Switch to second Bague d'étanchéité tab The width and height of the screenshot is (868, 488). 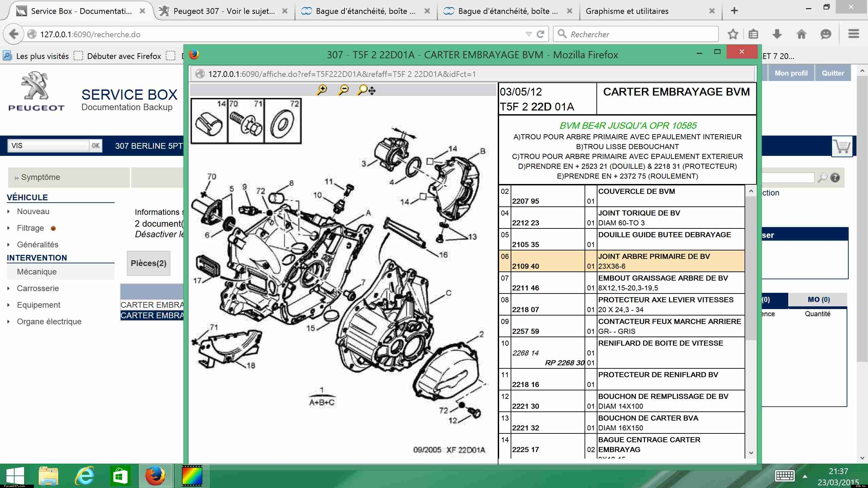point(508,11)
